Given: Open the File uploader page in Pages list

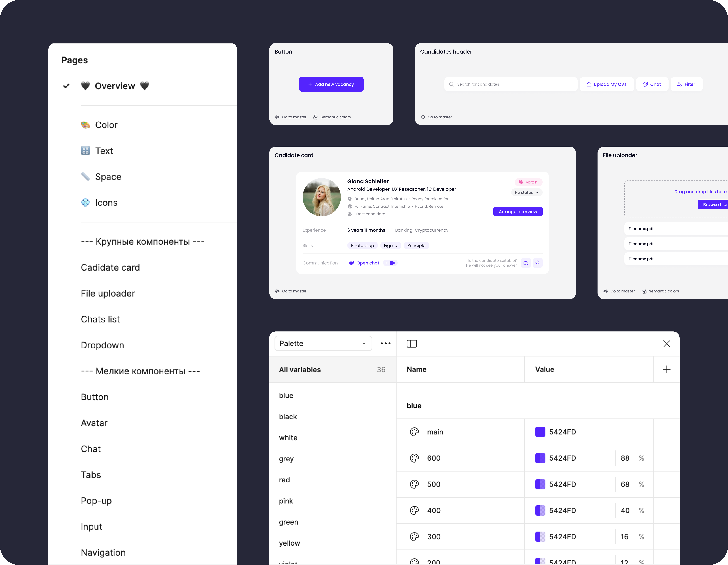Looking at the screenshot, I should (108, 293).
